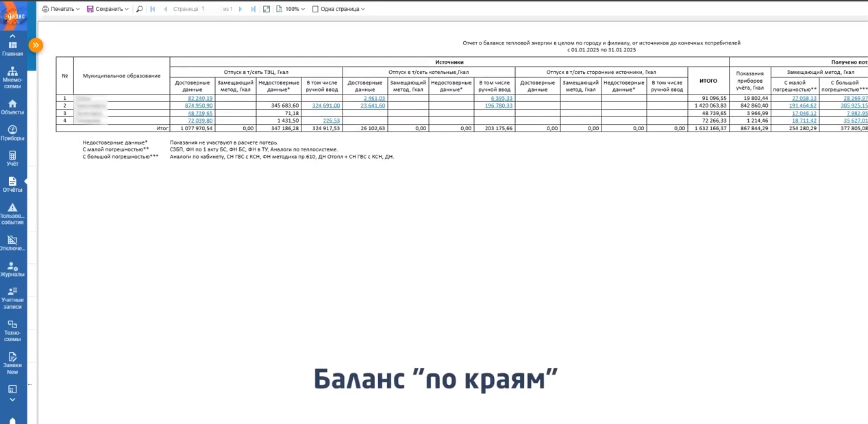Image resolution: width=868 pixels, height=424 pixels.
Task: Open the 82 240,19 value link
Action: (200, 99)
